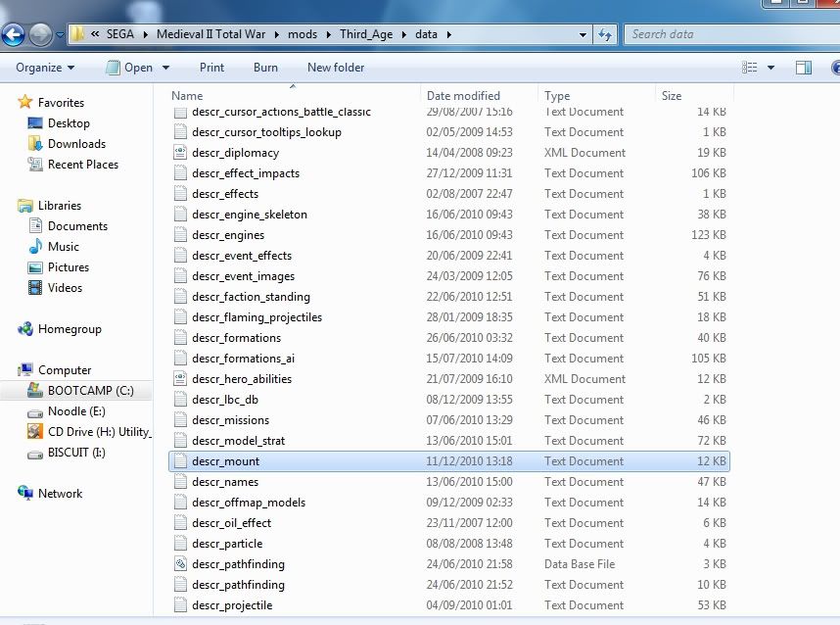
Task: Expand the view options dropdown arrow
Action: pos(771,68)
